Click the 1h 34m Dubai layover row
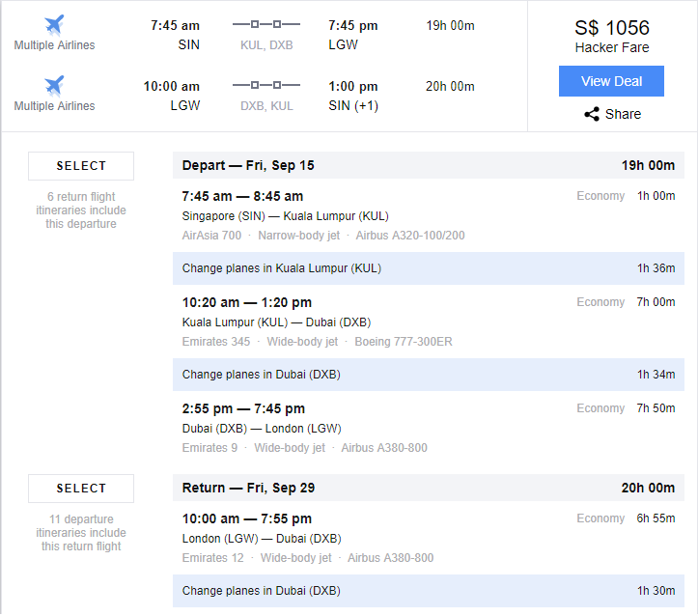Image resolution: width=698 pixels, height=616 pixels. (x=429, y=375)
